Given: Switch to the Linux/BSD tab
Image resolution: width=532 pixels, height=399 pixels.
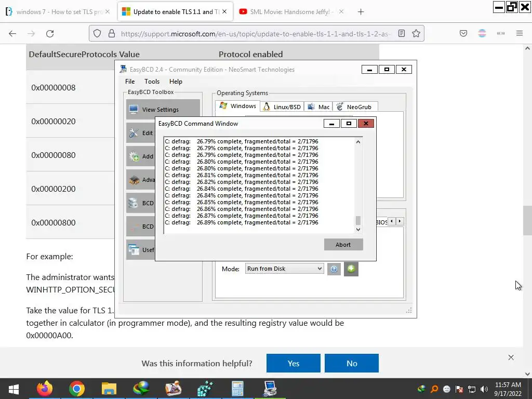Looking at the screenshot, I should (282, 107).
